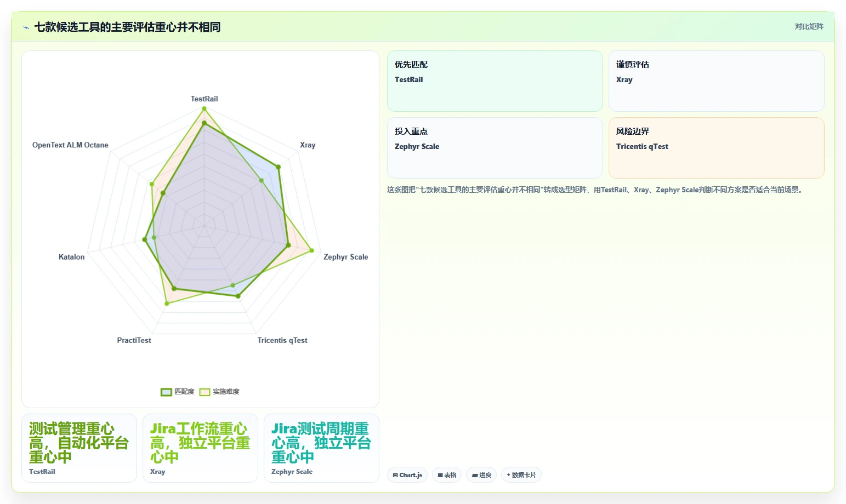Select the 谨慎评估 card
Viewport: 846px width, 504px height.
point(717,81)
